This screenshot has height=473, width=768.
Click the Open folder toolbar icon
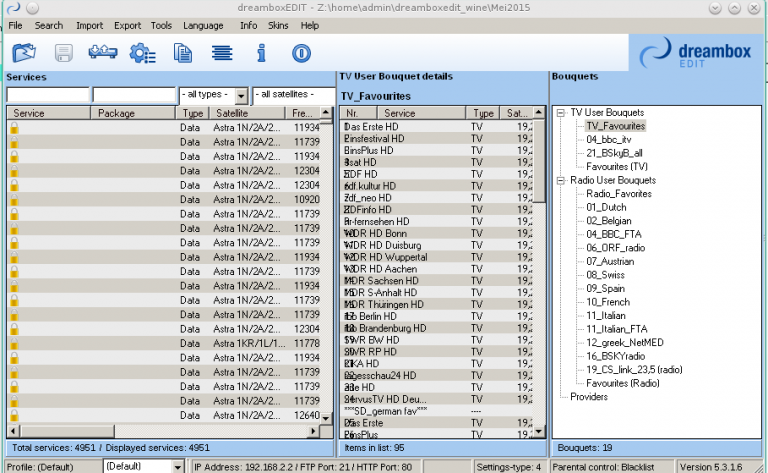[x=23, y=53]
